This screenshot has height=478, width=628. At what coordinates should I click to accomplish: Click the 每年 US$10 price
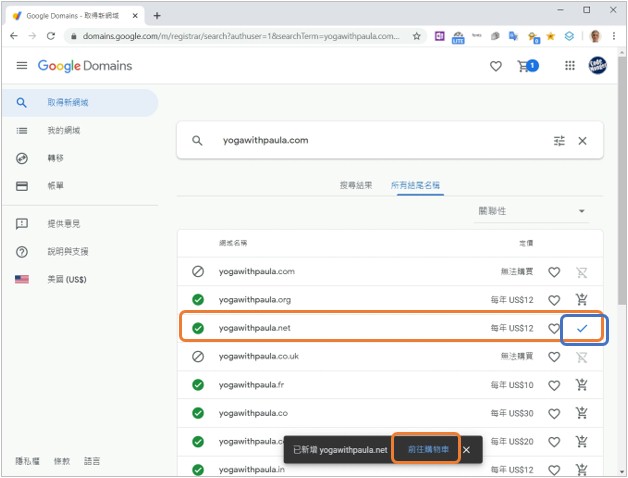click(512, 385)
